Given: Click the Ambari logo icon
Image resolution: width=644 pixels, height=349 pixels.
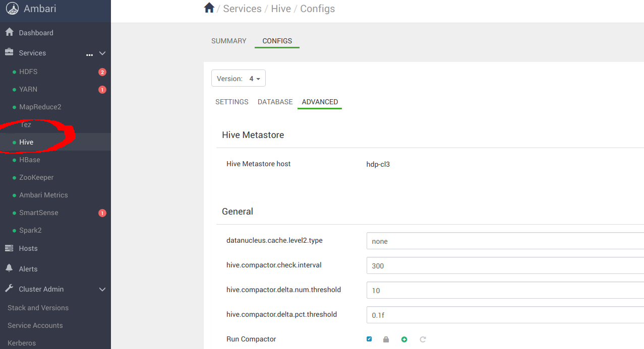Looking at the screenshot, I should (11, 8).
